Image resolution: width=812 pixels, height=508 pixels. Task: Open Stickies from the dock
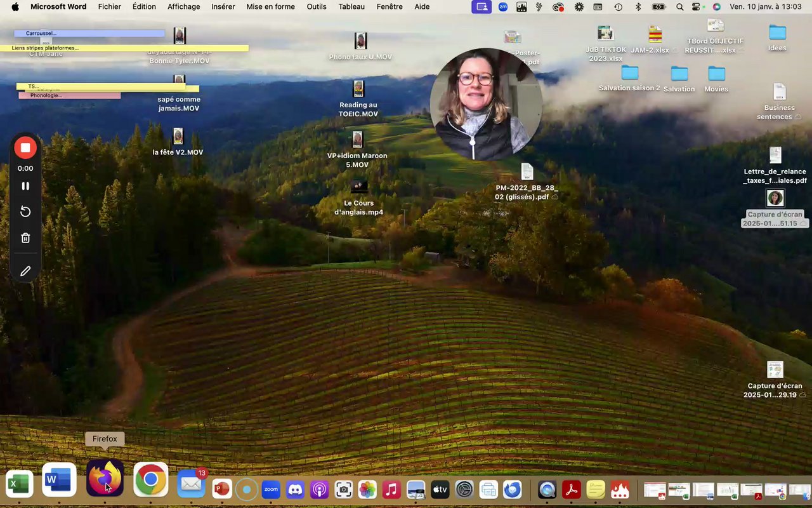596,489
